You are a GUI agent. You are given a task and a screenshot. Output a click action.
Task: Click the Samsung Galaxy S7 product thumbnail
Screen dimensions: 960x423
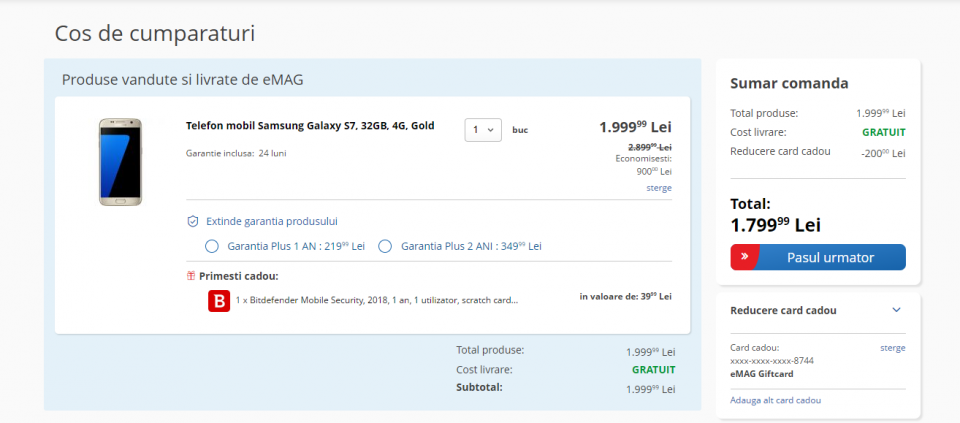(120, 162)
